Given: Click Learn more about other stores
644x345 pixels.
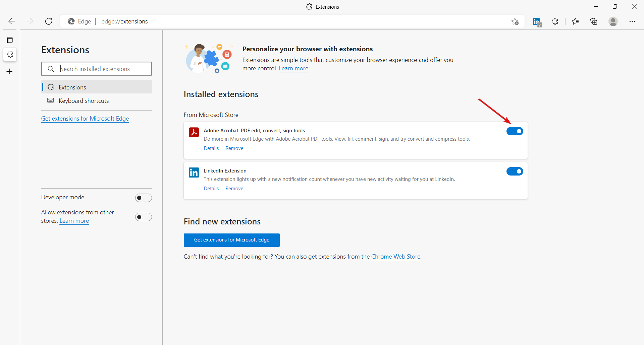Looking at the screenshot, I should [74, 221].
